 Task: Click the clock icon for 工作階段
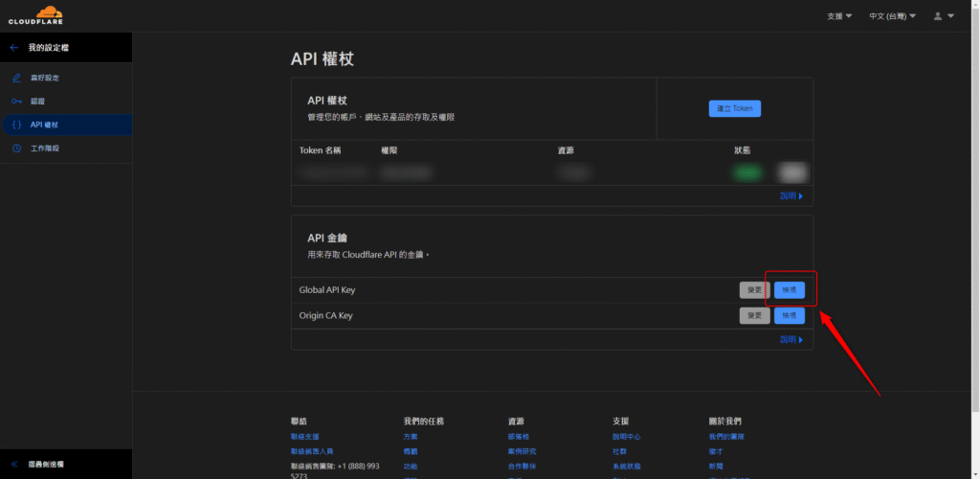click(x=16, y=148)
